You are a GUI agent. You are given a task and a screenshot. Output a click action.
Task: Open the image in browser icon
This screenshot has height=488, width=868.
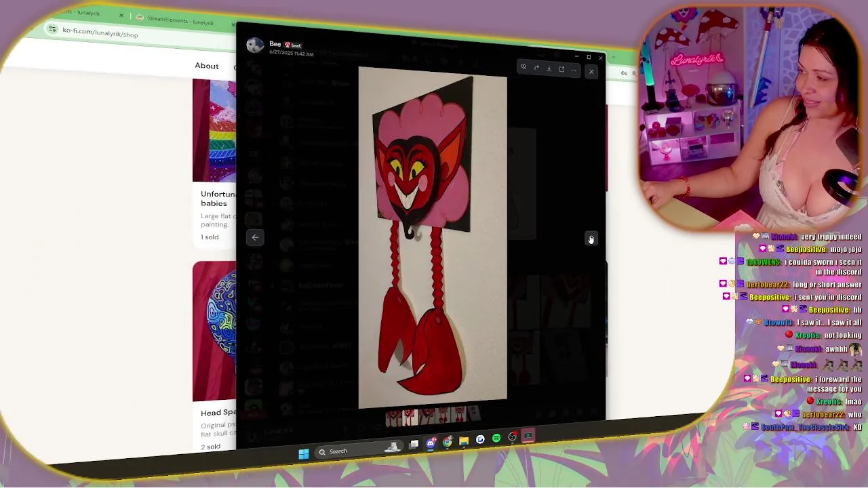[561, 69]
